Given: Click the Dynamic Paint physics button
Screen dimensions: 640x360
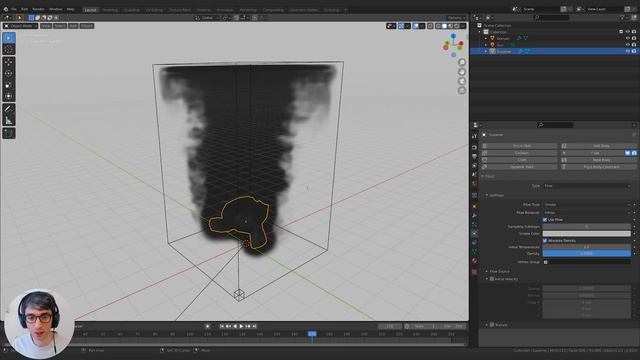Looking at the screenshot, I should click(518, 167).
